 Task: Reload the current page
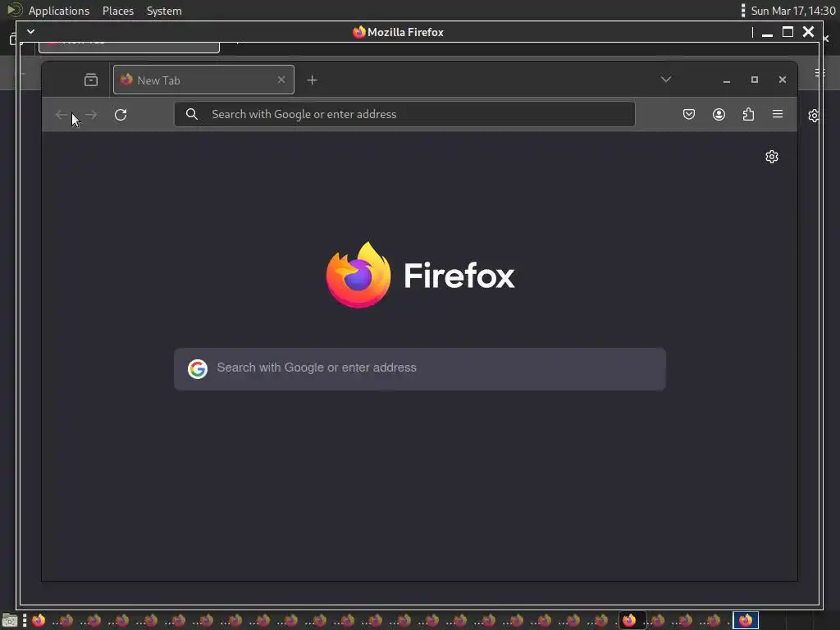click(x=121, y=115)
